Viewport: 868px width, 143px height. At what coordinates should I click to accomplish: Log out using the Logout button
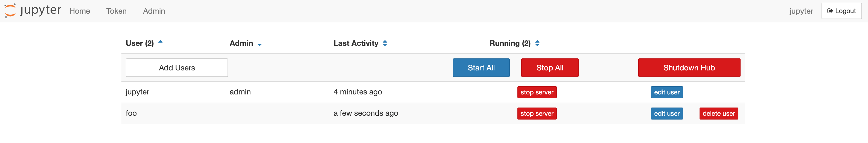[841, 11]
